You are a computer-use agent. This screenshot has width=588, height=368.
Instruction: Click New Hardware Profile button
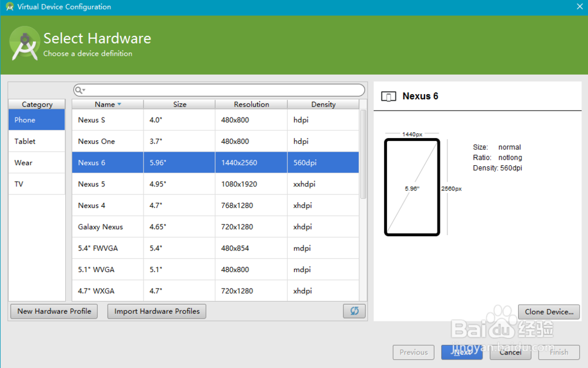click(x=54, y=312)
